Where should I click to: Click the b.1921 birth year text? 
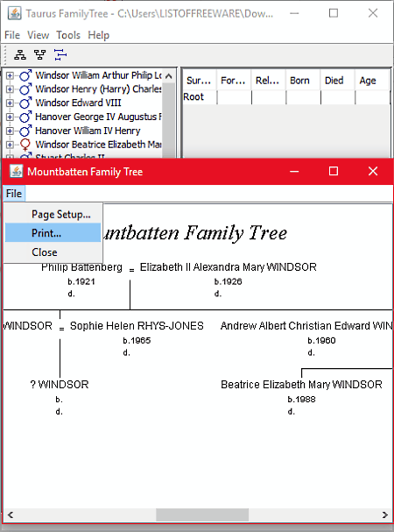click(81, 281)
